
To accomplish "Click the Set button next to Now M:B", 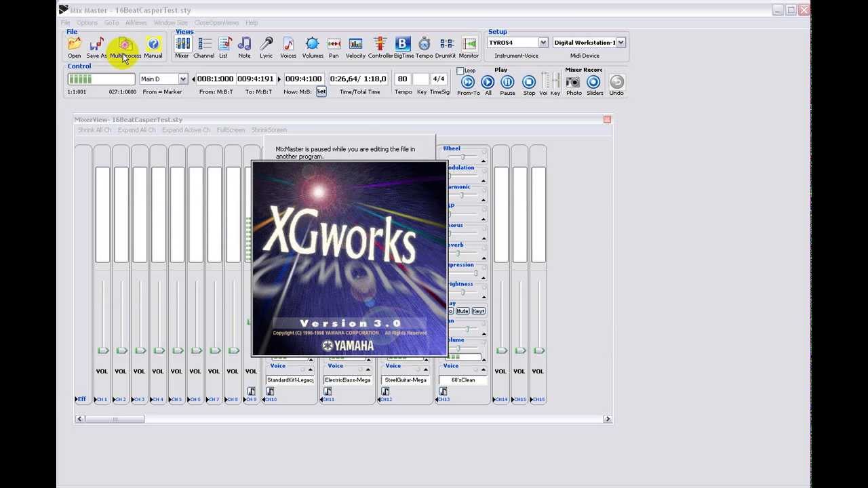I will [x=321, y=92].
